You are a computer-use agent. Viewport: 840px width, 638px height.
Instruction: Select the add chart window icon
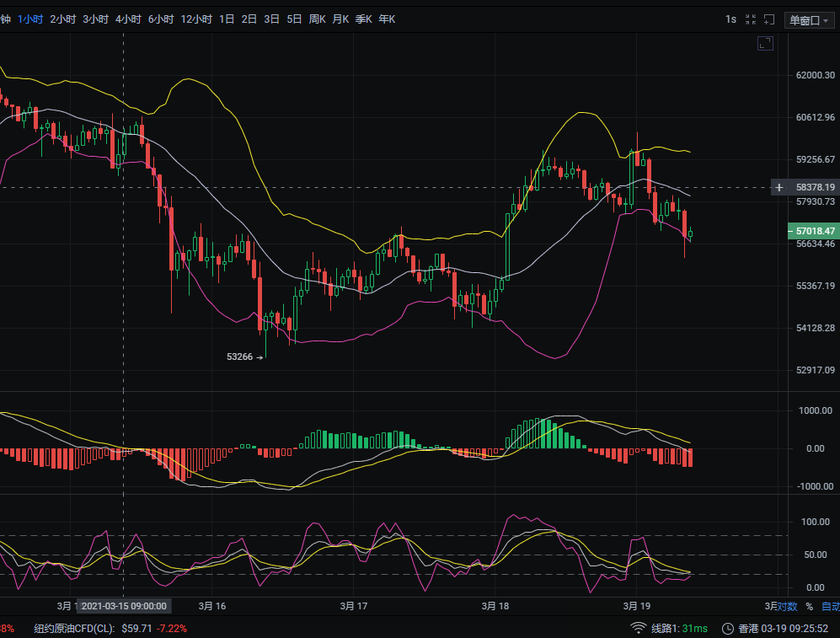(x=768, y=19)
